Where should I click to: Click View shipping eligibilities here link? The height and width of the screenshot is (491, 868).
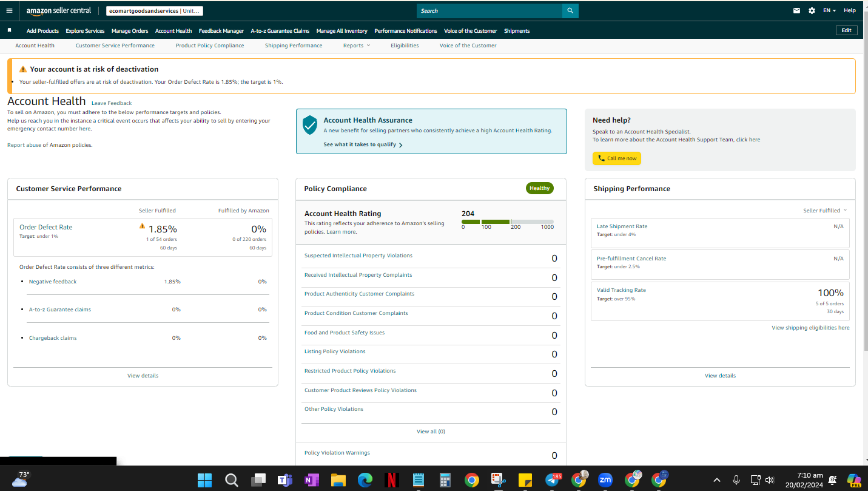point(810,328)
